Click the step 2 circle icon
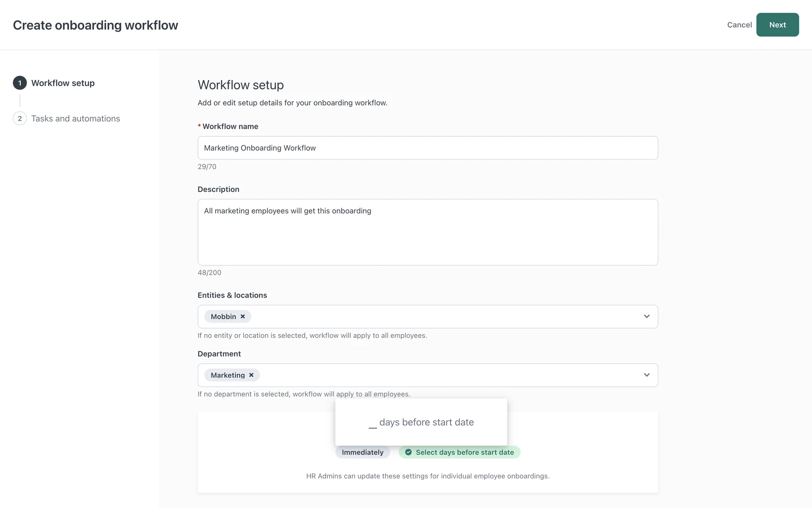The height and width of the screenshot is (508, 812). point(20,119)
